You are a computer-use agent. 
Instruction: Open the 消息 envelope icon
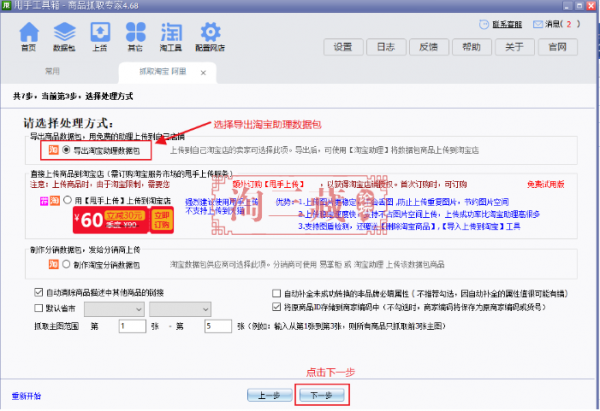(537, 24)
